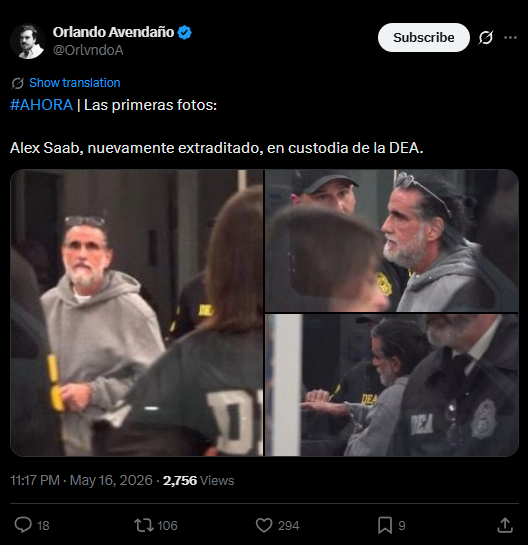The height and width of the screenshot is (545, 528).
Task: Click the share upload icon
Action: click(505, 525)
